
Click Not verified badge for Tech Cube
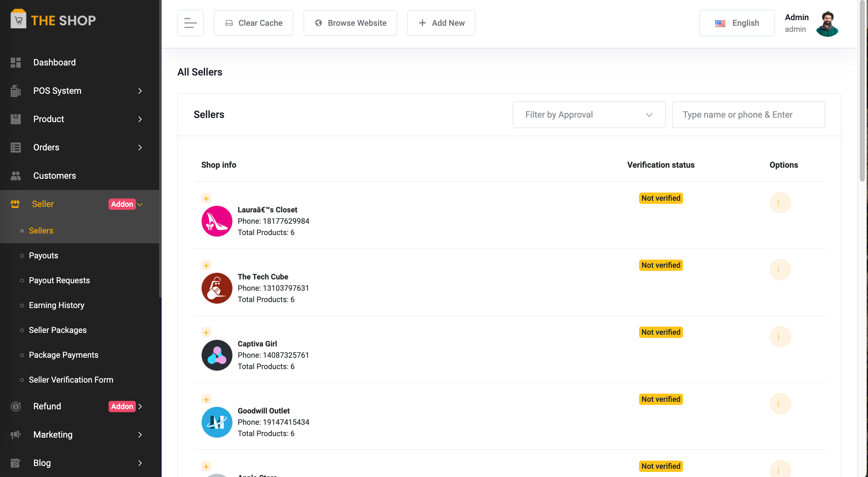pos(660,265)
